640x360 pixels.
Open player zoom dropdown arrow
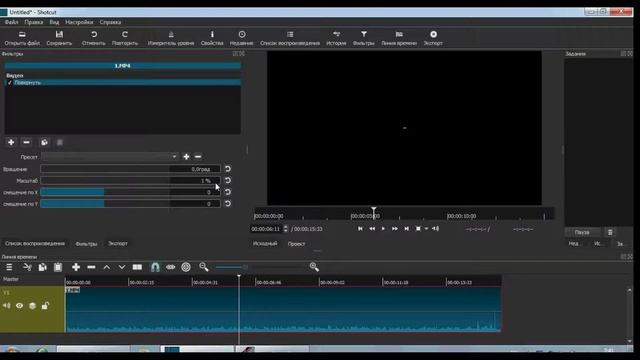point(426,229)
